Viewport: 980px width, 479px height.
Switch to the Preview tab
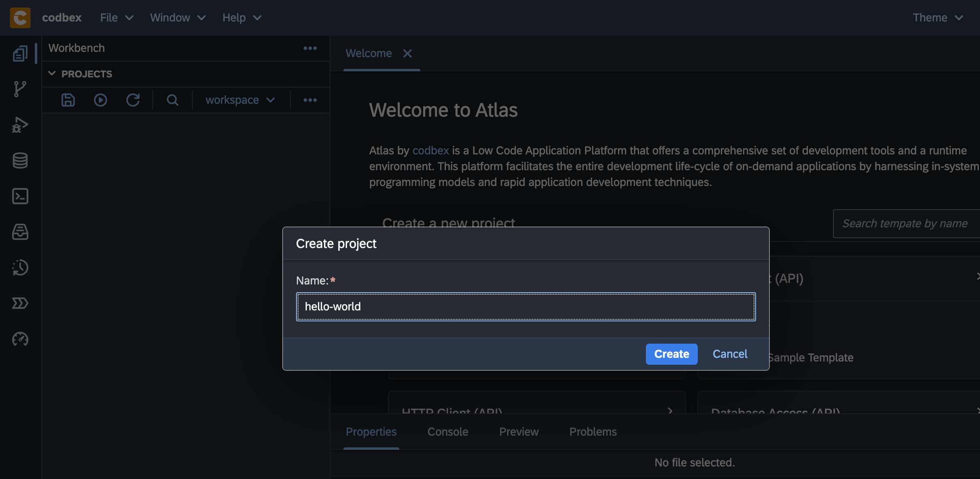(x=519, y=432)
